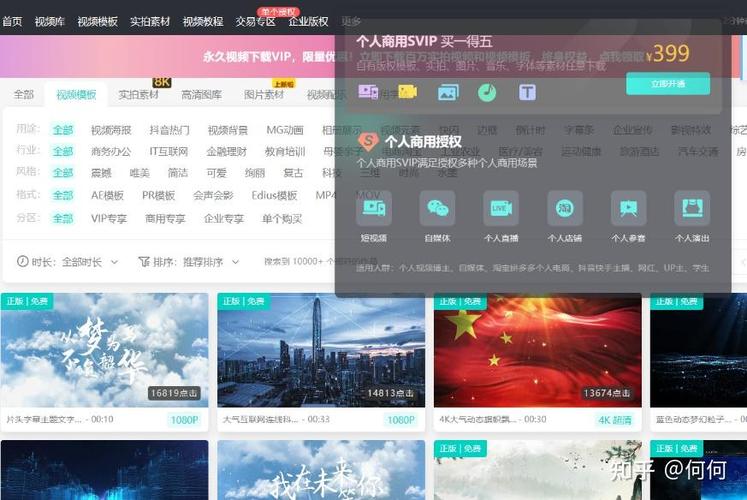The width and height of the screenshot is (747, 500).
Task: Go to 首页 in top navigation
Action: click(x=12, y=21)
